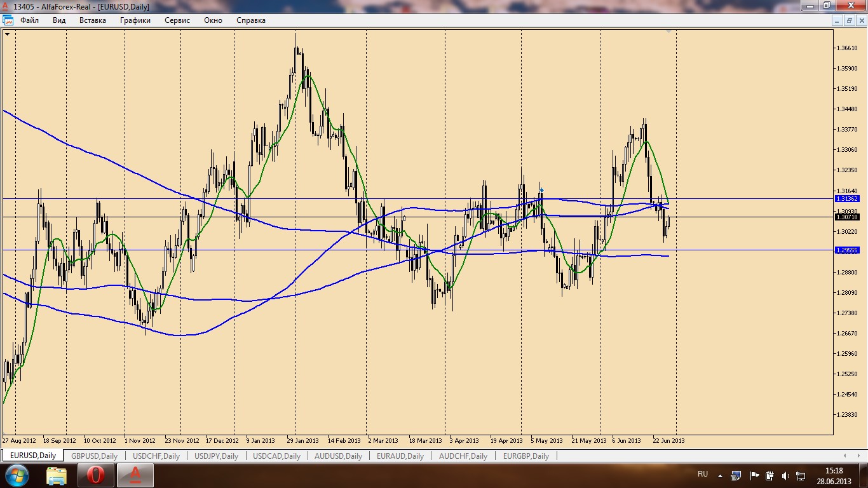
Task: Click the 1.23830 value on price scale
Action: coord(848,414)
